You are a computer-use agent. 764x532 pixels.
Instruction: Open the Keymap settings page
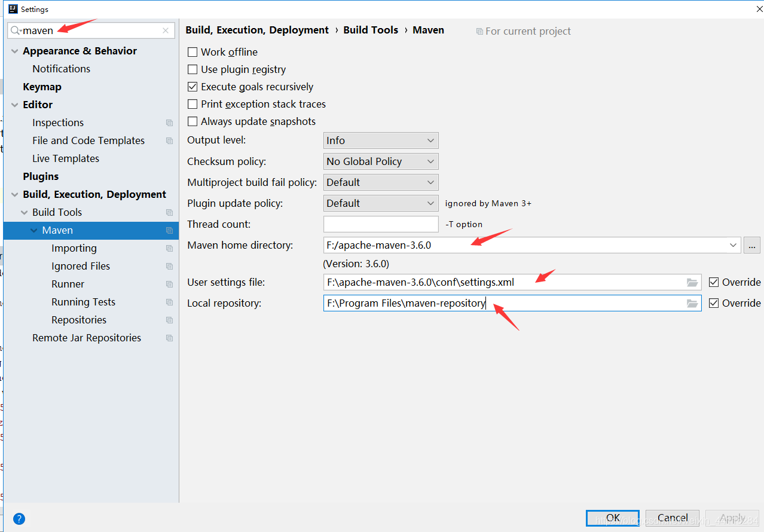point(42,87)
